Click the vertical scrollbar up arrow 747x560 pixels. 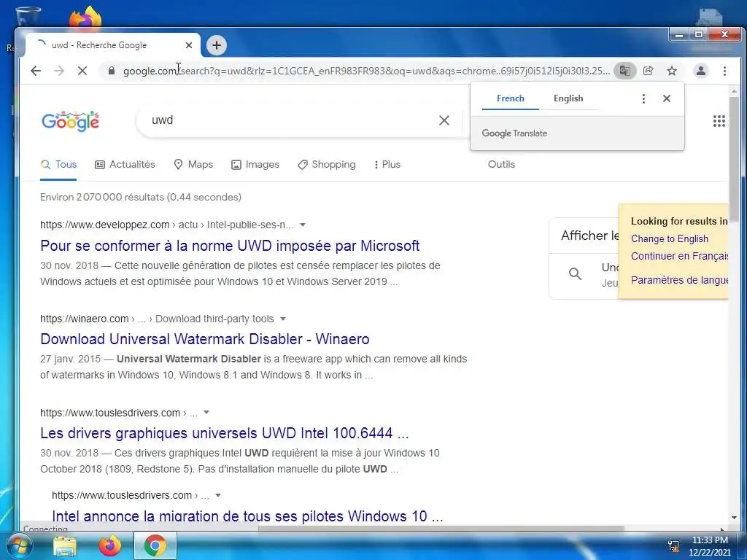(x=734, y=91)
